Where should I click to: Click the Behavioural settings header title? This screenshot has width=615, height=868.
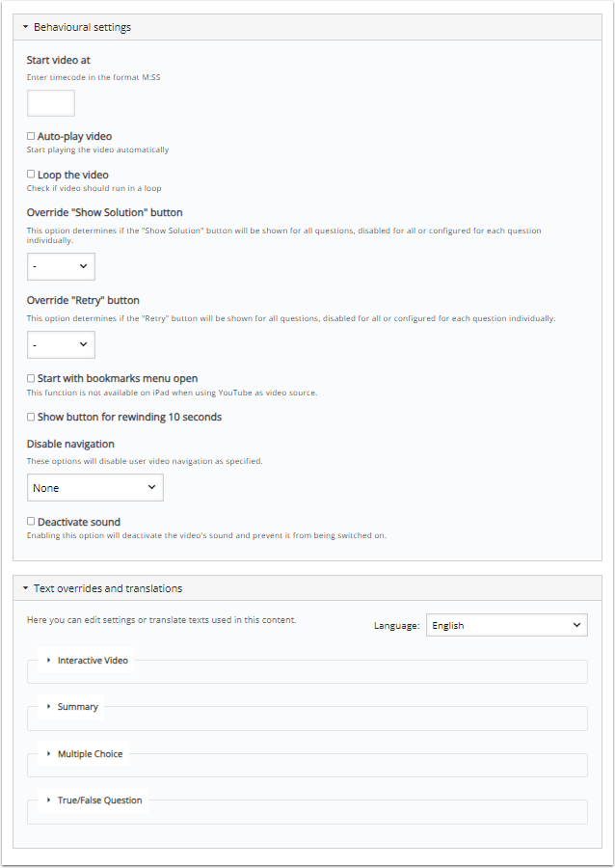pos(82,27)
